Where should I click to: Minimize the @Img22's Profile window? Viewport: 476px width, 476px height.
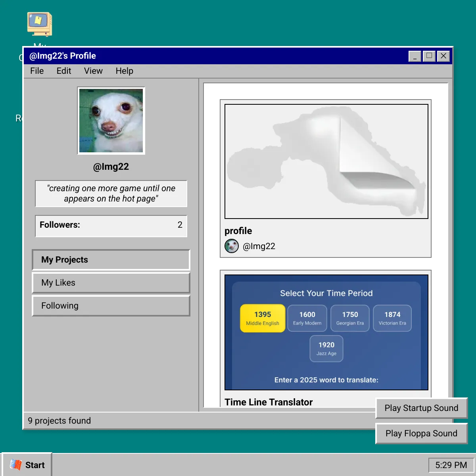coord(415,56)
